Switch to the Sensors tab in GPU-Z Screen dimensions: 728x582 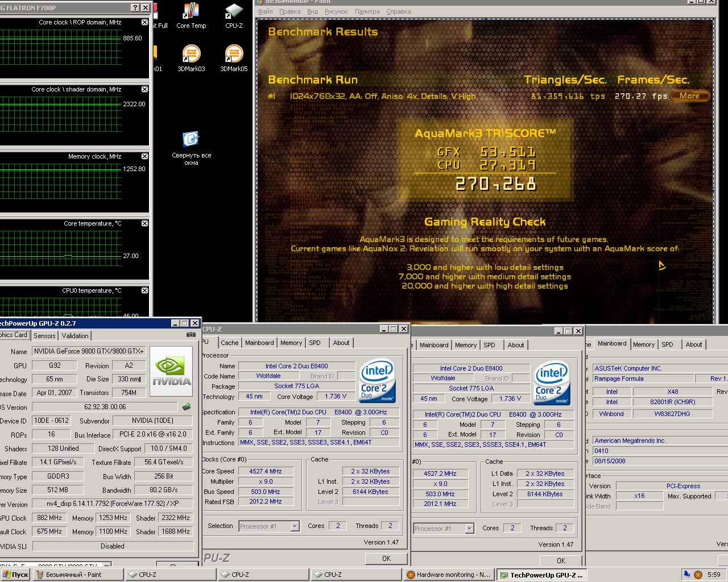tap(44, 336)
